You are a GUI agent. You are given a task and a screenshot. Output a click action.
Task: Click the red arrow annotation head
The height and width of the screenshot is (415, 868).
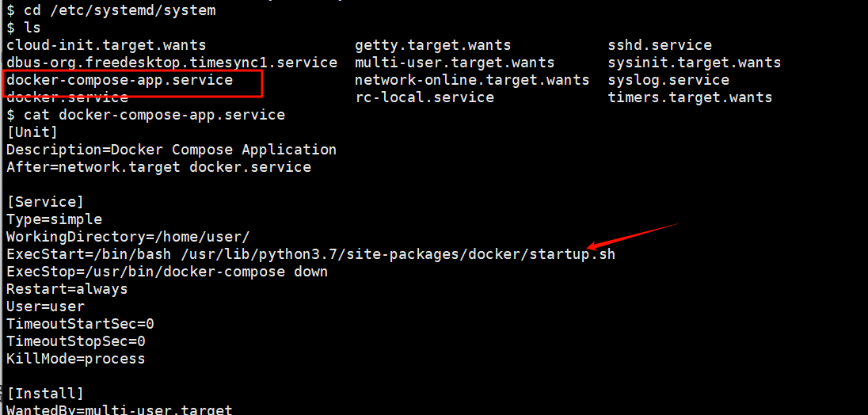593,246
